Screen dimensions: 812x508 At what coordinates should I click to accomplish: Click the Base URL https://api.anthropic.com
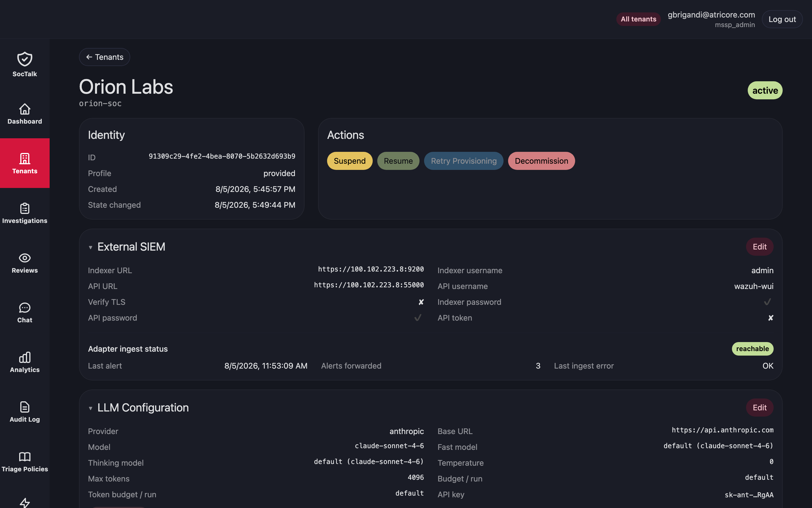point(722,430)
